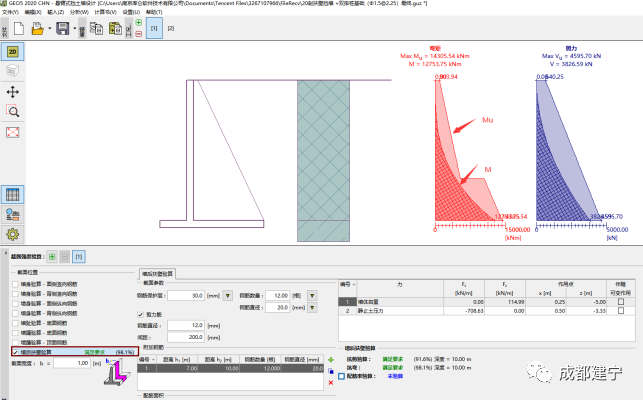Screen dimensions: 643x401
Task: Sort the force table by its 编号 column
Action: click(348, 284)
